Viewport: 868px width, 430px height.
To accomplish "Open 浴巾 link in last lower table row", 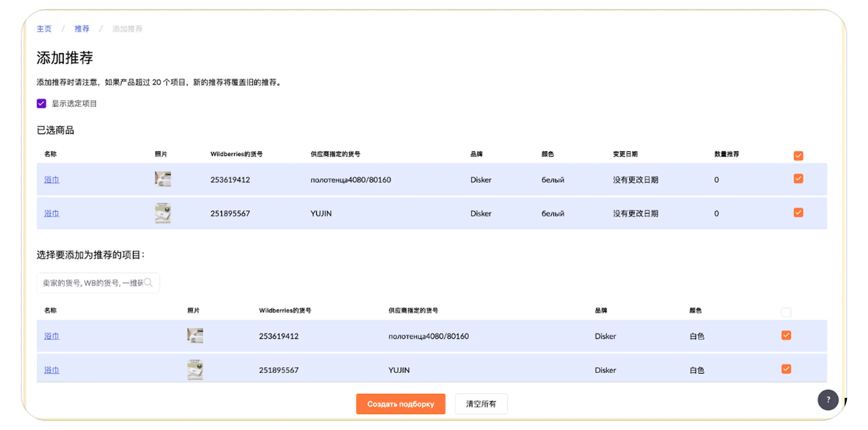I will pyautogui.click(x=51, y=370).
